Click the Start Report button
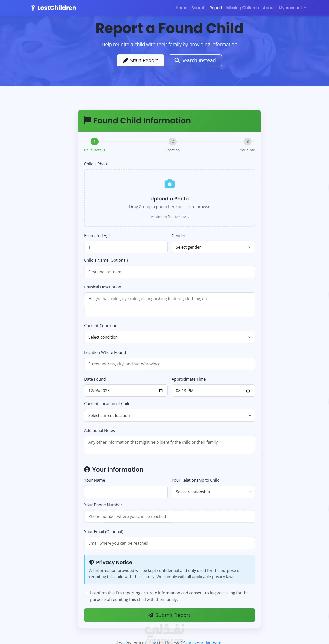 141,60
